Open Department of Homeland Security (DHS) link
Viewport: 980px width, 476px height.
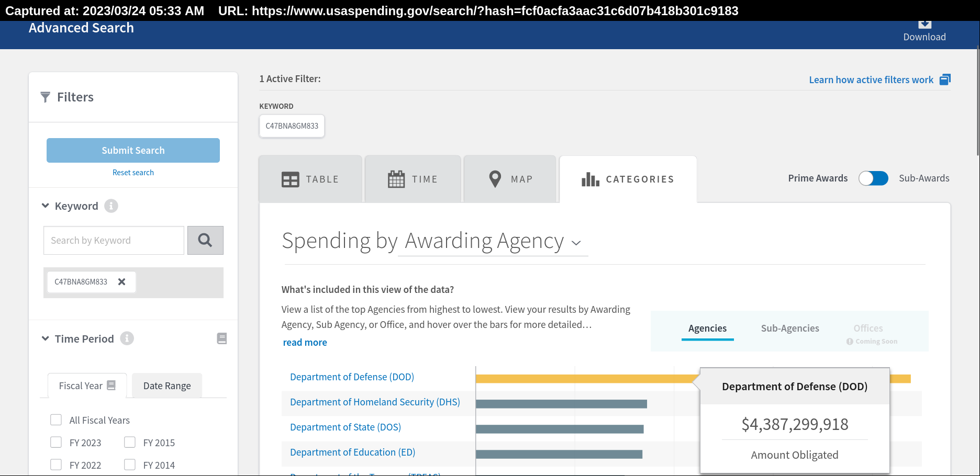tap(375, 402)
